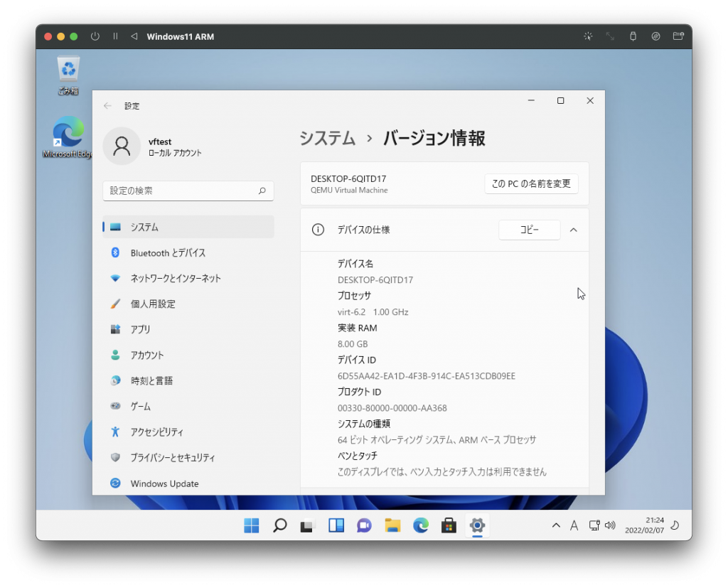Open Microsoft Edge on taskbar
Screen dimensions: 728x588
pos(421,525)
